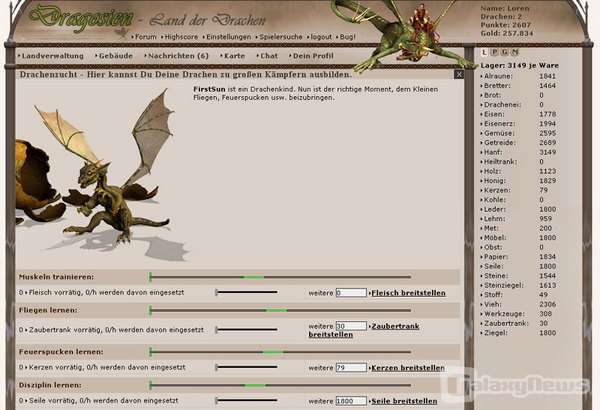This screenshot has height=410, width=600.
Task: Adjust the Fleisch usage slider
Action: click(246, 292)
